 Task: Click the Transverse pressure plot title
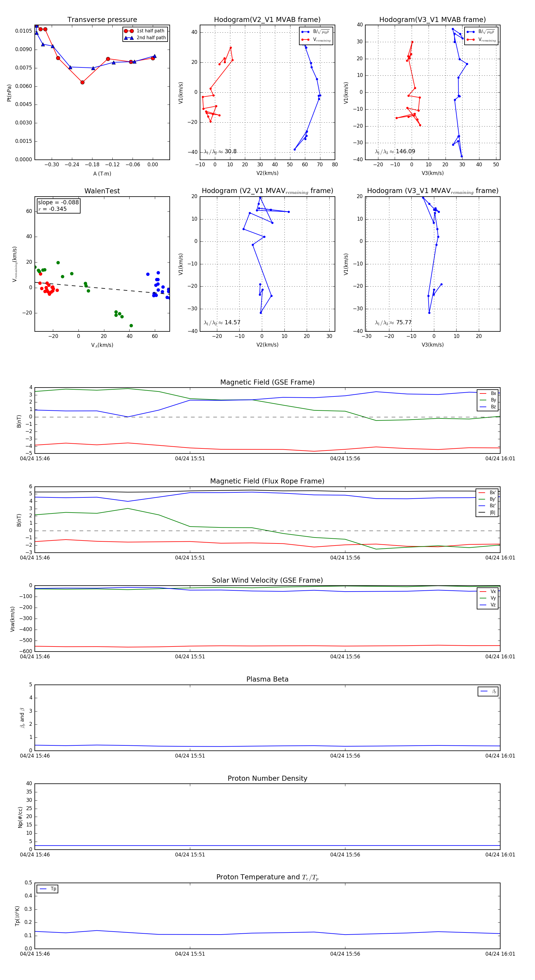[x=102, y=20]
